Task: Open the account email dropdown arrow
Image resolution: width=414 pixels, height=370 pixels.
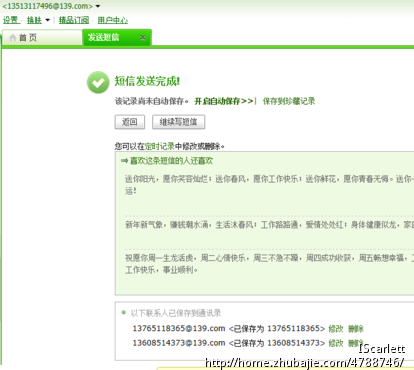Action: click(98, 6)
